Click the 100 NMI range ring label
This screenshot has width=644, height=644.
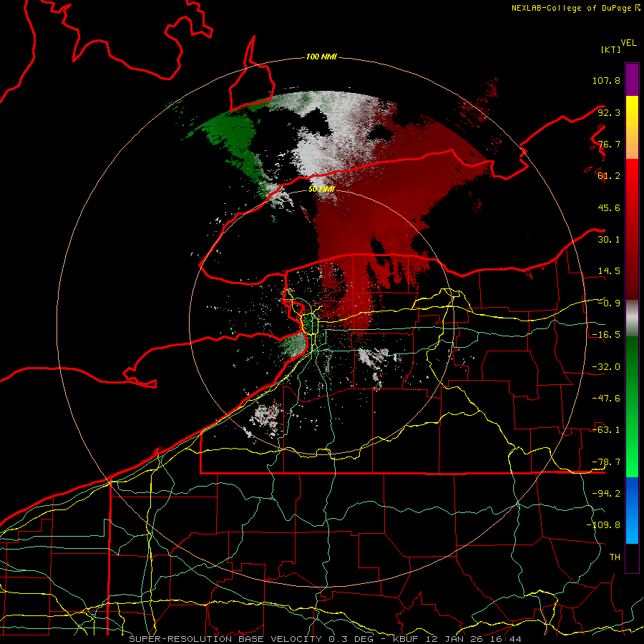(x=321, y=57)
